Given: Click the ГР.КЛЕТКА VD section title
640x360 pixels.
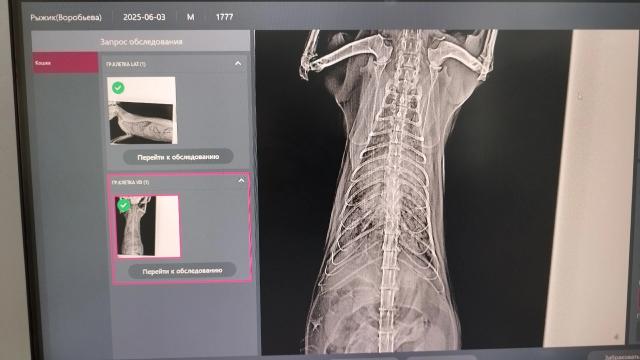Looking at the screenshot, I should (x=130, y=182).
